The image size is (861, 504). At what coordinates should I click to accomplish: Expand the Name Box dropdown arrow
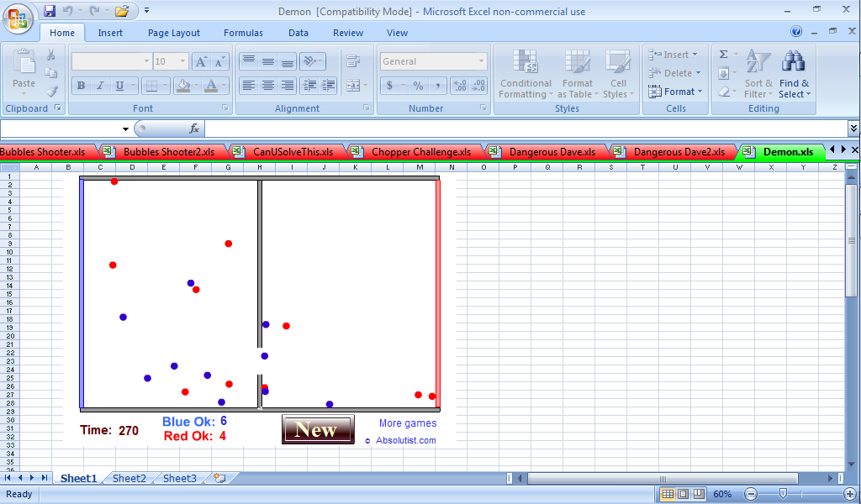click(x=126, y=129)
